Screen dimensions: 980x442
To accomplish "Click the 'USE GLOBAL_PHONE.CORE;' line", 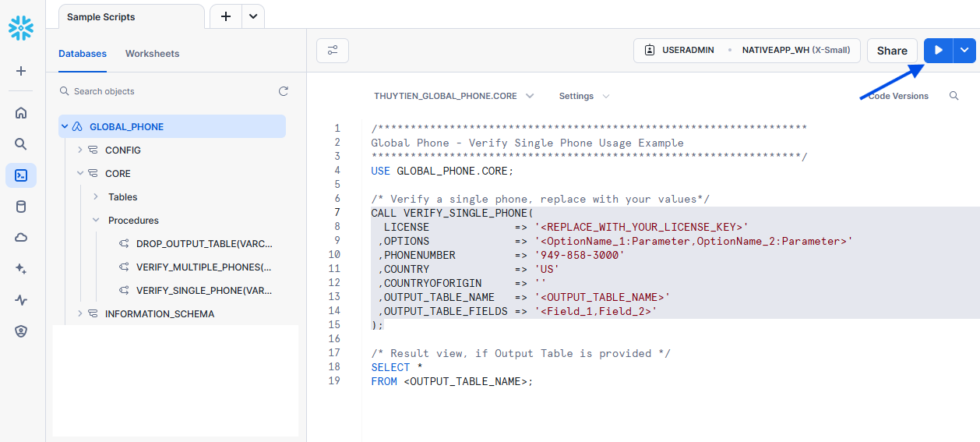I will 442,171.
